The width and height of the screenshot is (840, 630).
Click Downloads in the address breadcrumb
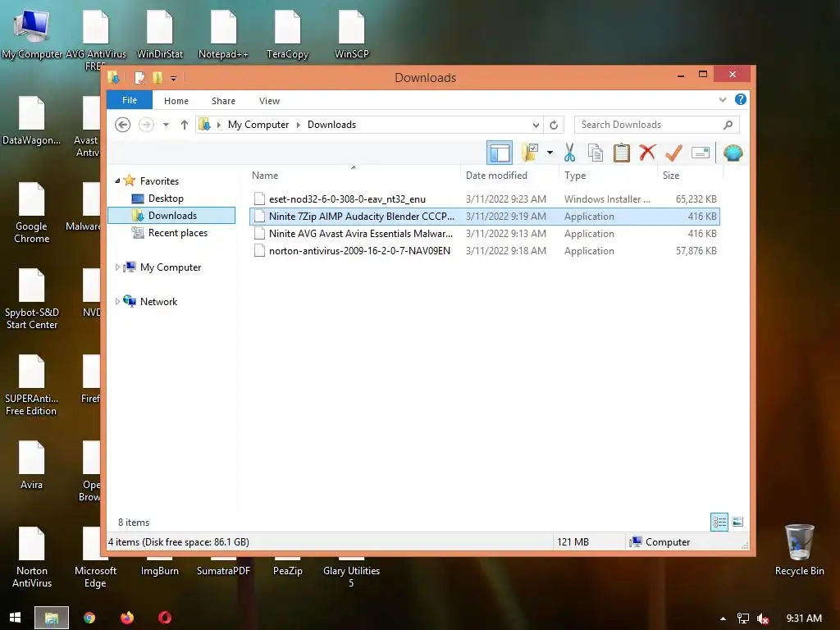pyautogui.click(x=331, y=125)
